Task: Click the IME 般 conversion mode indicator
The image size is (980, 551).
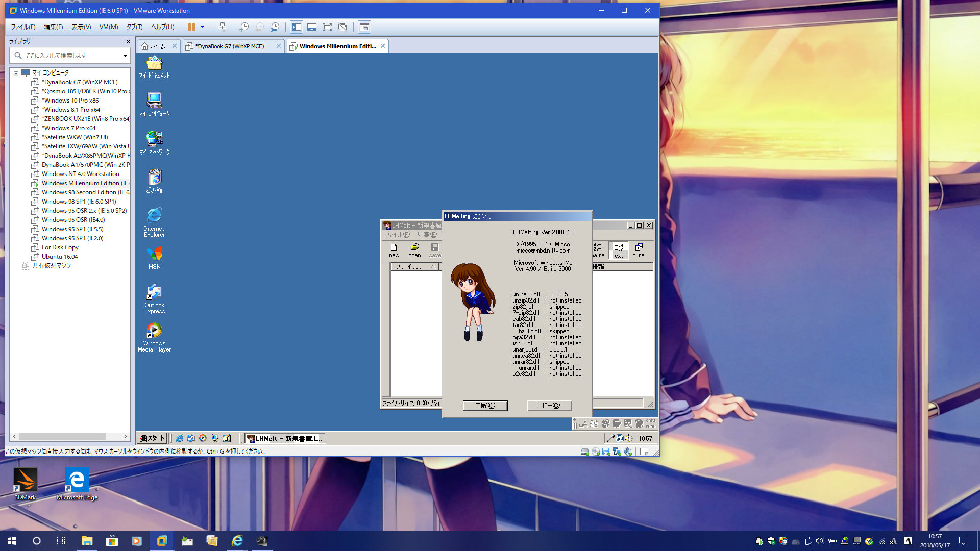Action: pos(594,423)
